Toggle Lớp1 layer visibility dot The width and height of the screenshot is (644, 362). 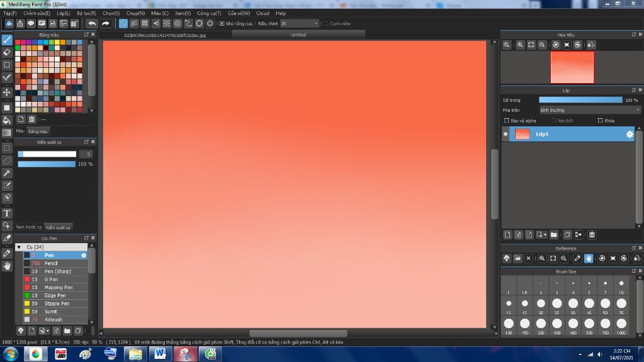[506, 133]
